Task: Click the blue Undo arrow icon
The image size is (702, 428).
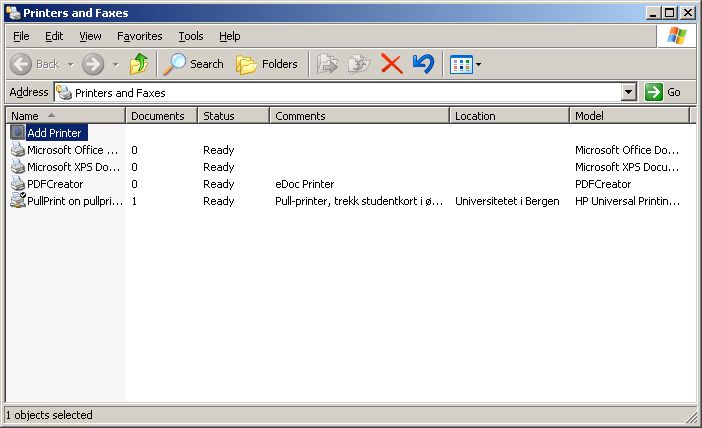Action: pos(423,64)
